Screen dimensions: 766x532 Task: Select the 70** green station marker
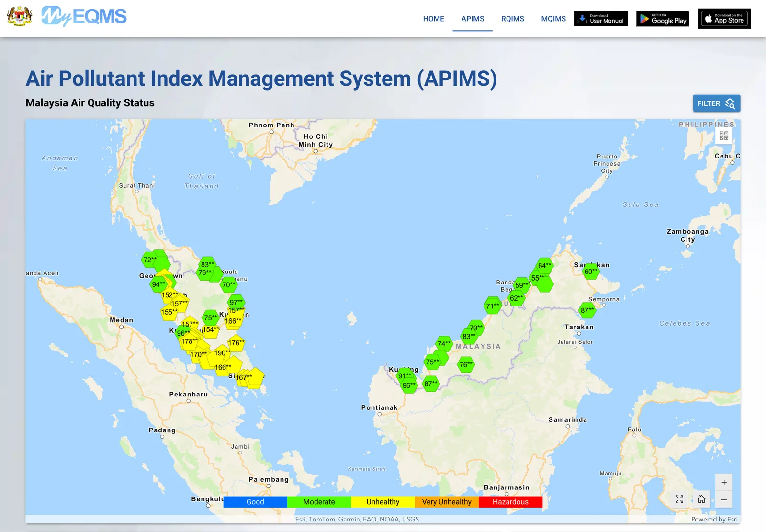(229, 285)
